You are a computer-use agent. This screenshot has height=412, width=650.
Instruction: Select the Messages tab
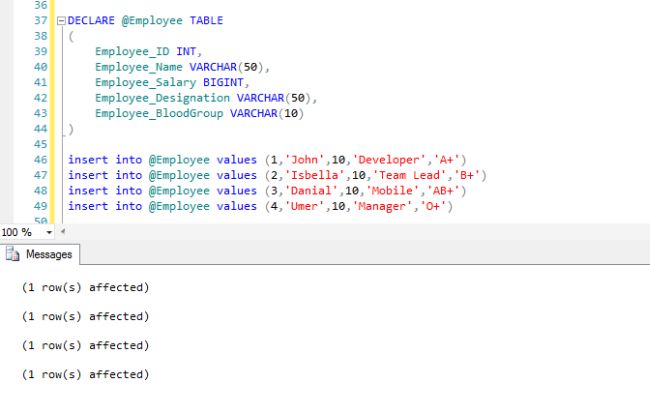(x=40, y=254)
